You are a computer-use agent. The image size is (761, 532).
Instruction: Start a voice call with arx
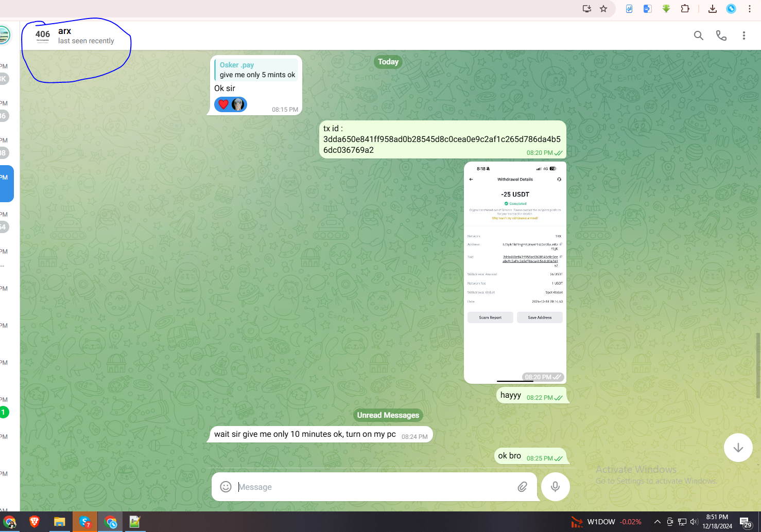(721, 36)
